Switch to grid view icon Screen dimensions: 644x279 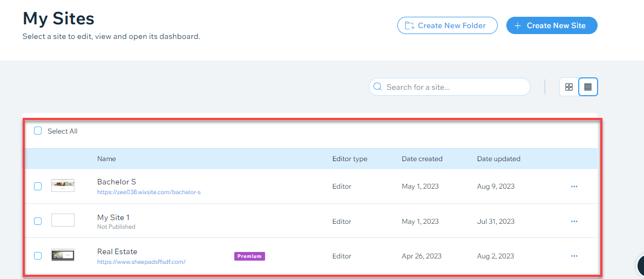coord(569,87)
